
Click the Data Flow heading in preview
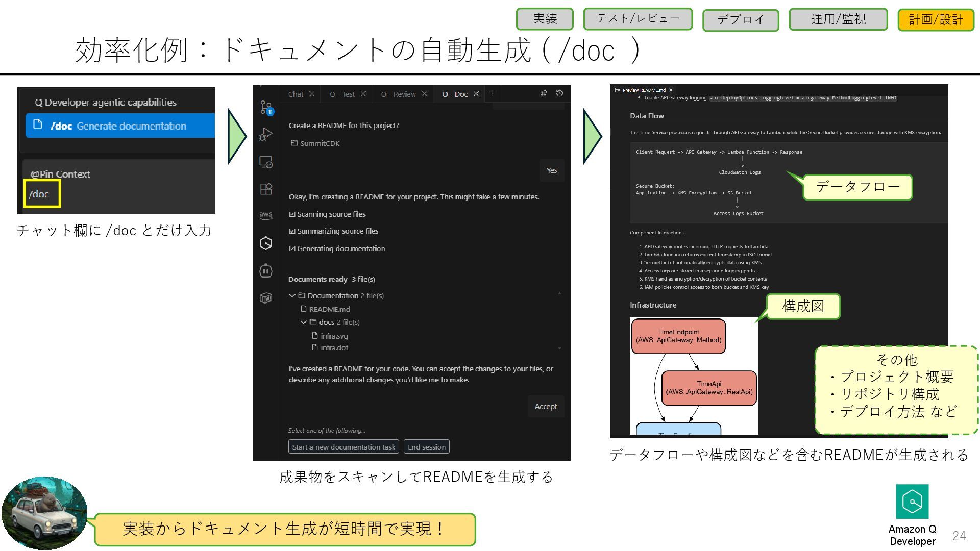pos(647,116)
